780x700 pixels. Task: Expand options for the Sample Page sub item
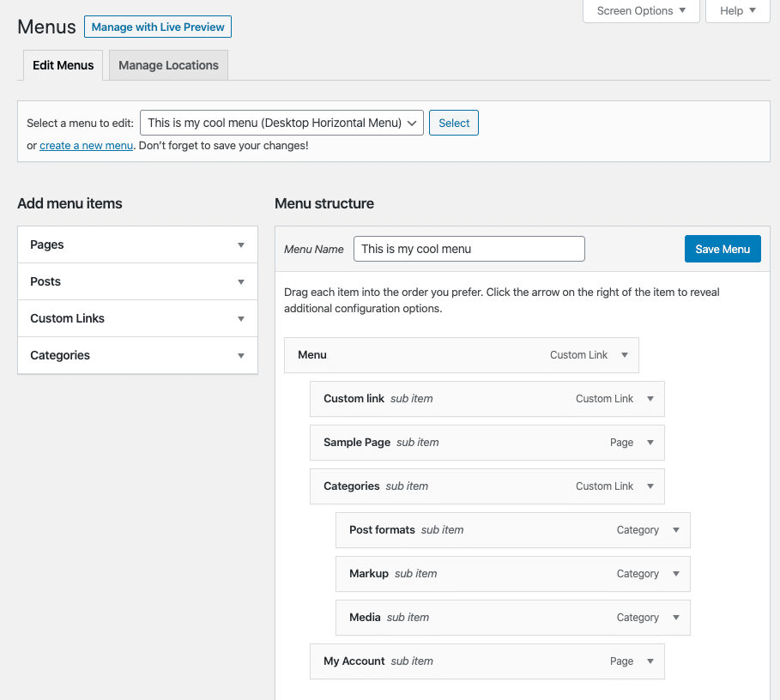click(651, 442)
